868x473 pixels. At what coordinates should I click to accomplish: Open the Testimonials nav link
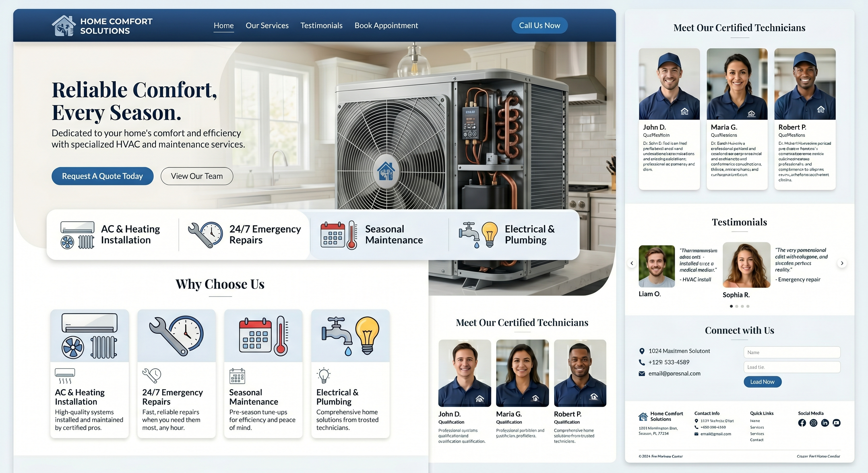(321, 26)
